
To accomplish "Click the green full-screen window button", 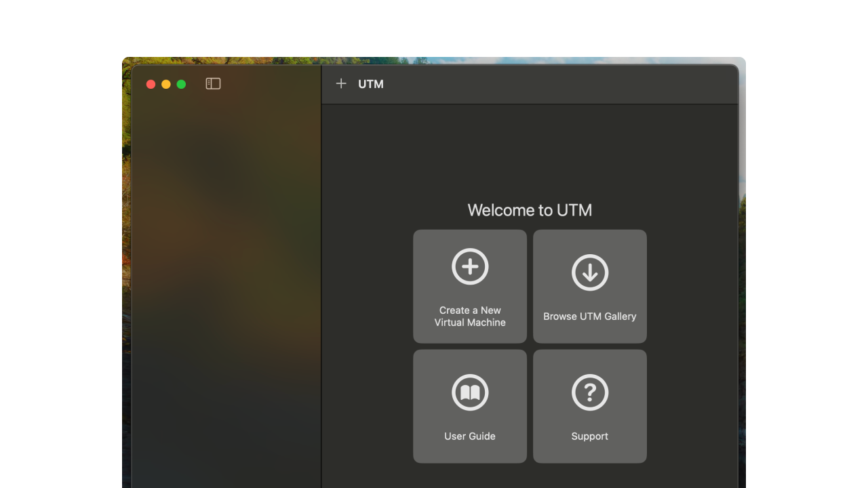I will [180, 84].
